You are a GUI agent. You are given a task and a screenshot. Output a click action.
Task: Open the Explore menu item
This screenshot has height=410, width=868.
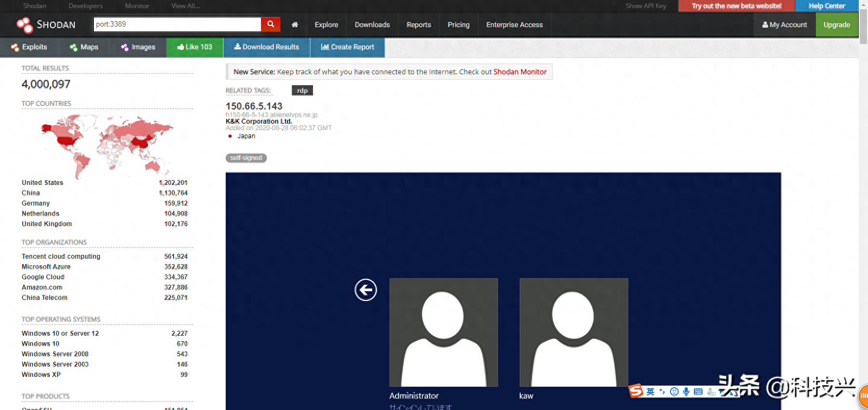tap(326, 25)
